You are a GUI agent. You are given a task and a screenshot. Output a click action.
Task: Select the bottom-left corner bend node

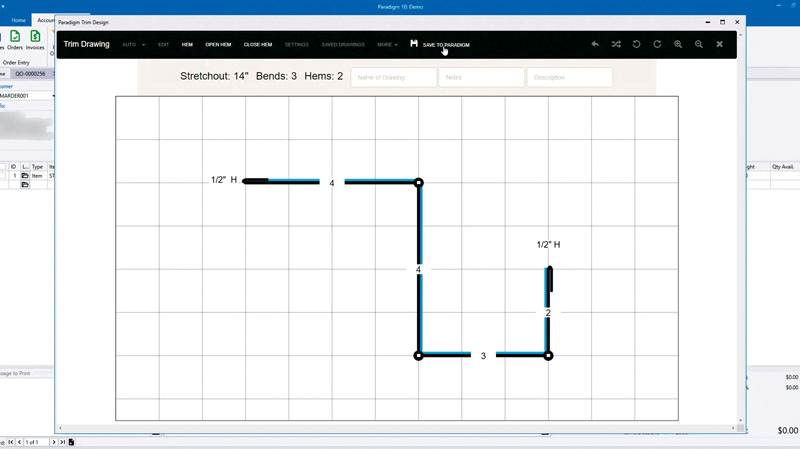coord(418,356)
